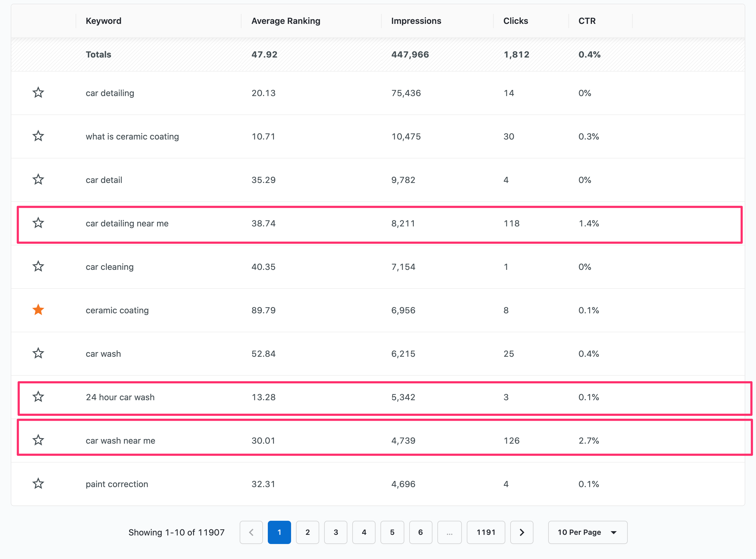Favorite the '24 hour car wash' keyword
Image resolution: width=756 pixels, height=559 pixels.
pyautogui.click(x=38, y=397)
